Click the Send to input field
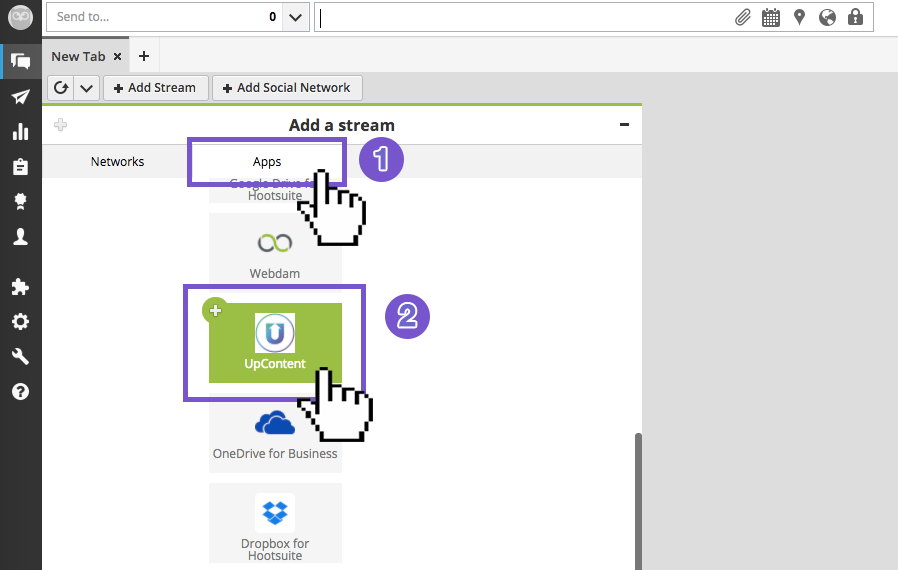This screenshot has height=570, width=898. (165, 17)
